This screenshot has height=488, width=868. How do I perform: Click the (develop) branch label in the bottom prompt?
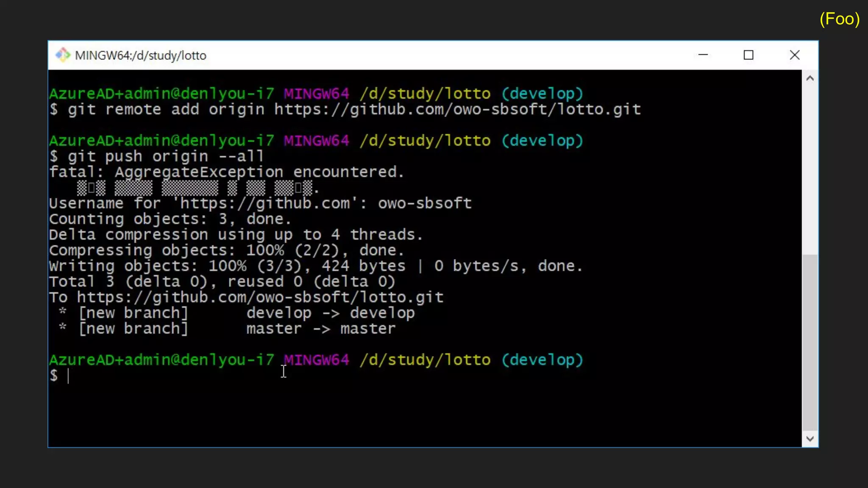click(x=542, y=360)
